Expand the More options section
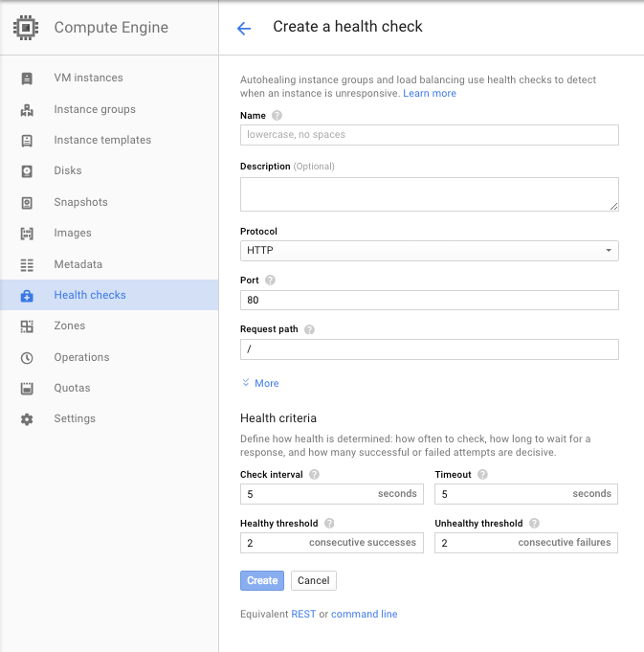This screenshot has height=652, width=644. point(260,383)
